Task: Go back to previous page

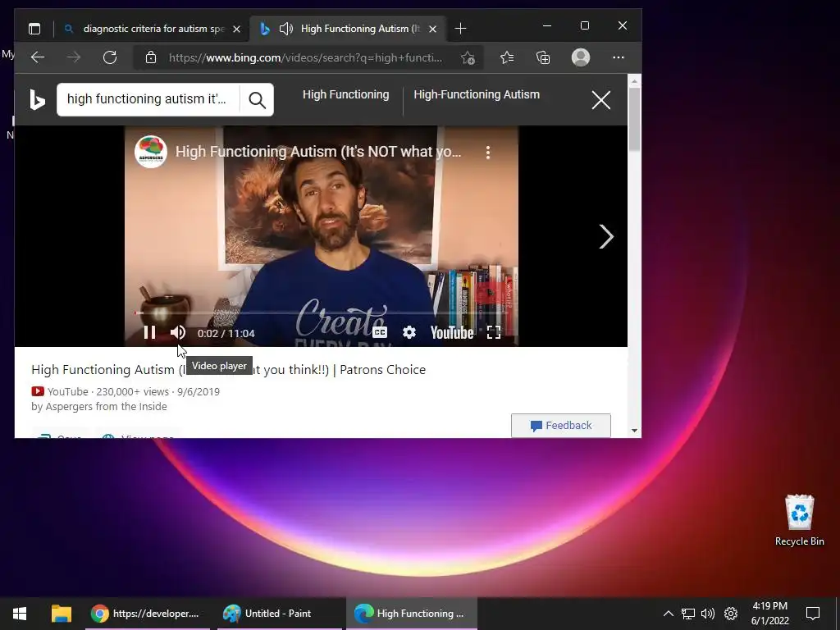Action: click(38, 57)
